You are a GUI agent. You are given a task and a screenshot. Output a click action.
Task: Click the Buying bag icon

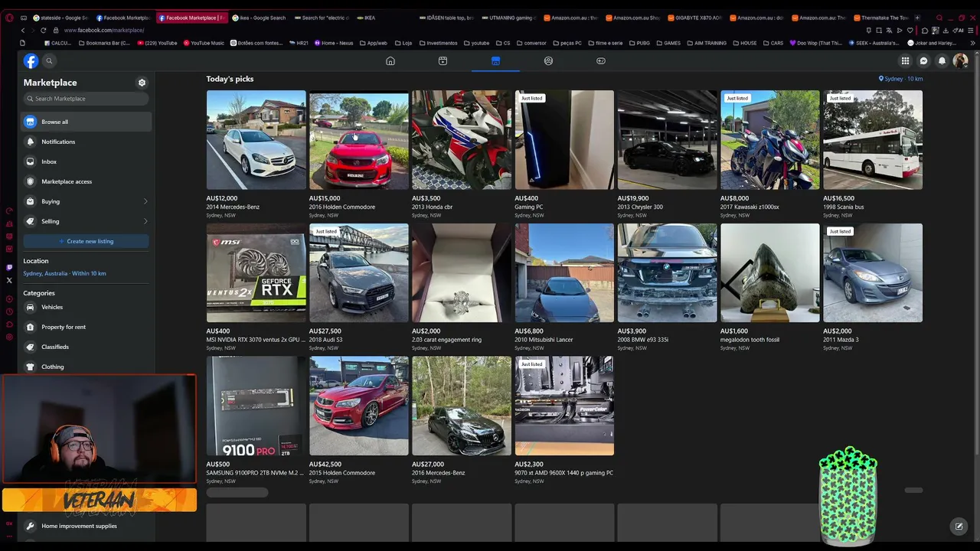30,201
